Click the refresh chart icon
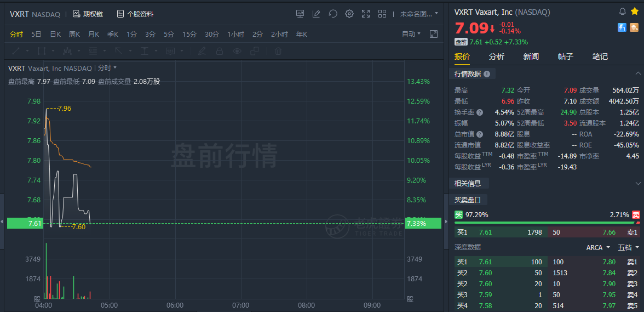644x312 pixels. [333, 14]
